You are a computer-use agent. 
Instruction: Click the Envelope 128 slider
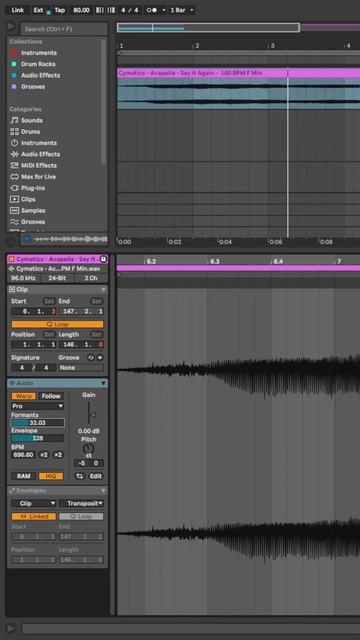click(38, 438)
